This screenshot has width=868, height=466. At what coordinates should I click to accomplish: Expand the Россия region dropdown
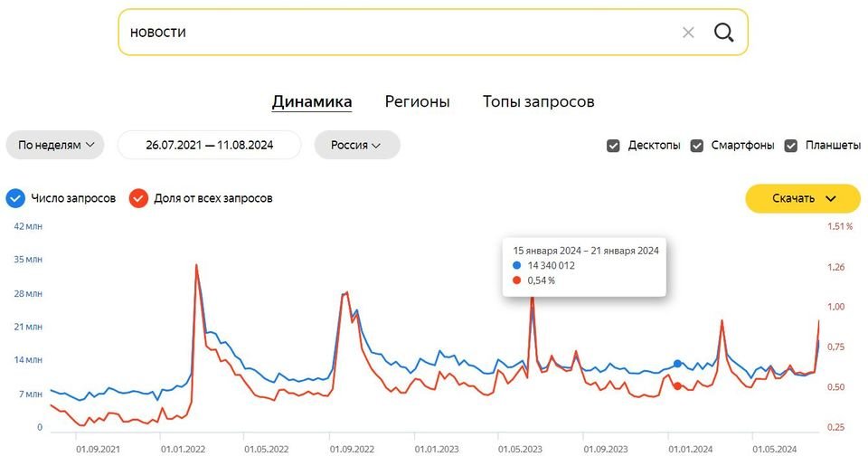(356, 145)
